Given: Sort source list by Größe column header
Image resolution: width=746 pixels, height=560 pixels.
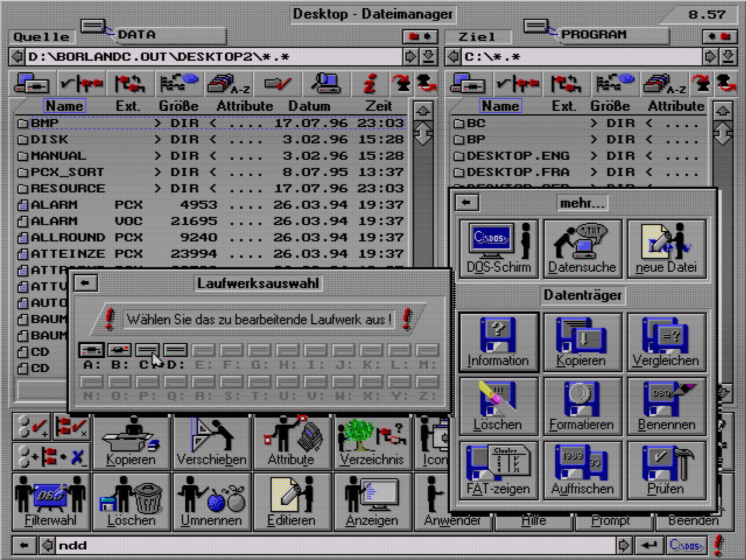Looking at the screenshot, I should coord(179,106).
